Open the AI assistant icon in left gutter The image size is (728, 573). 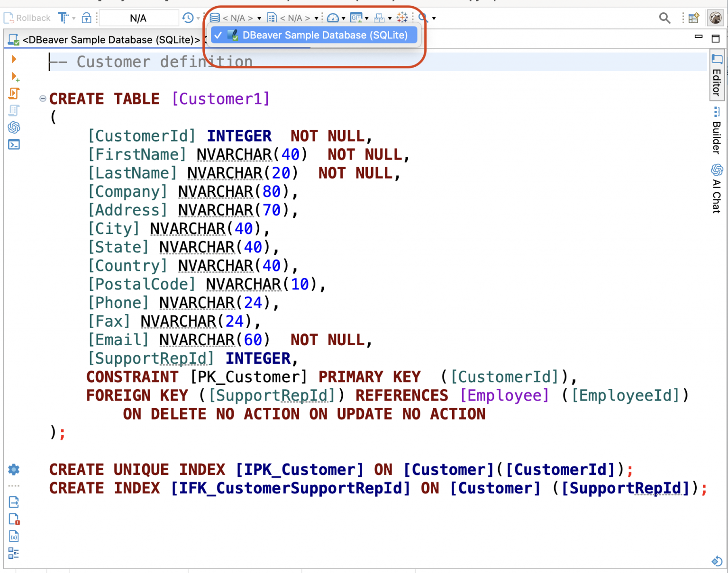point(14,127)
